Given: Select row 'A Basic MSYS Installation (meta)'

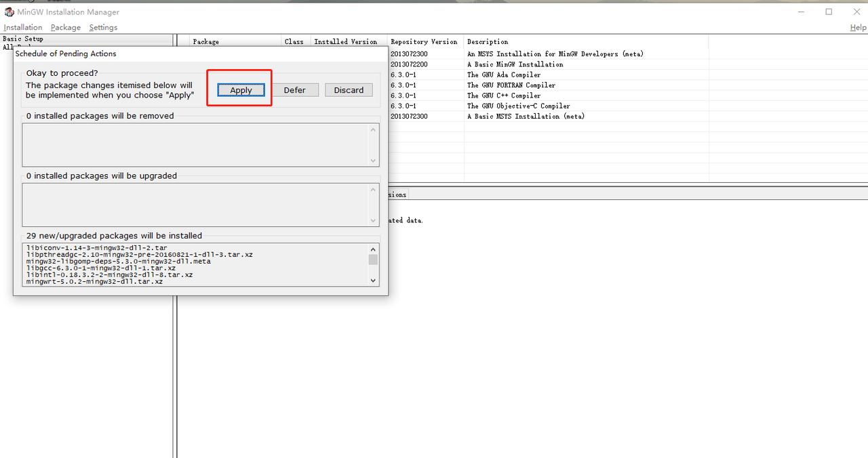Looking at the screenshot, I should pyautogui.click(x=526, y=117).
